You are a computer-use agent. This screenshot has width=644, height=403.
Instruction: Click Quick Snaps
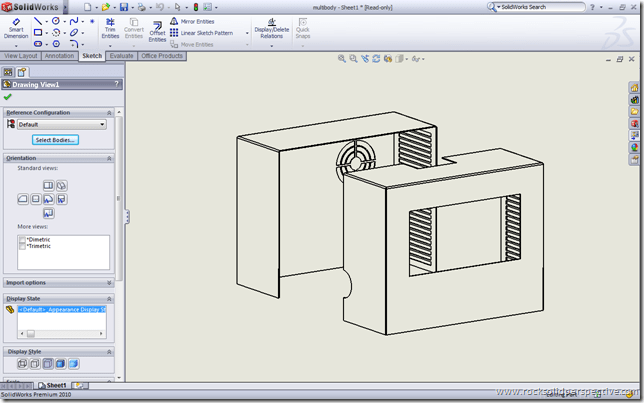(303, 28)
